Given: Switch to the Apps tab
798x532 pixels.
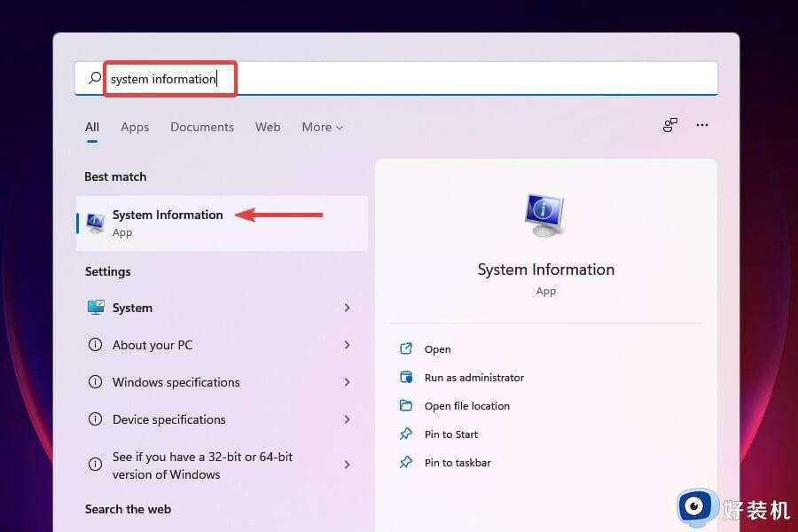Looking at the screenshot, I should tap(135, 127).
